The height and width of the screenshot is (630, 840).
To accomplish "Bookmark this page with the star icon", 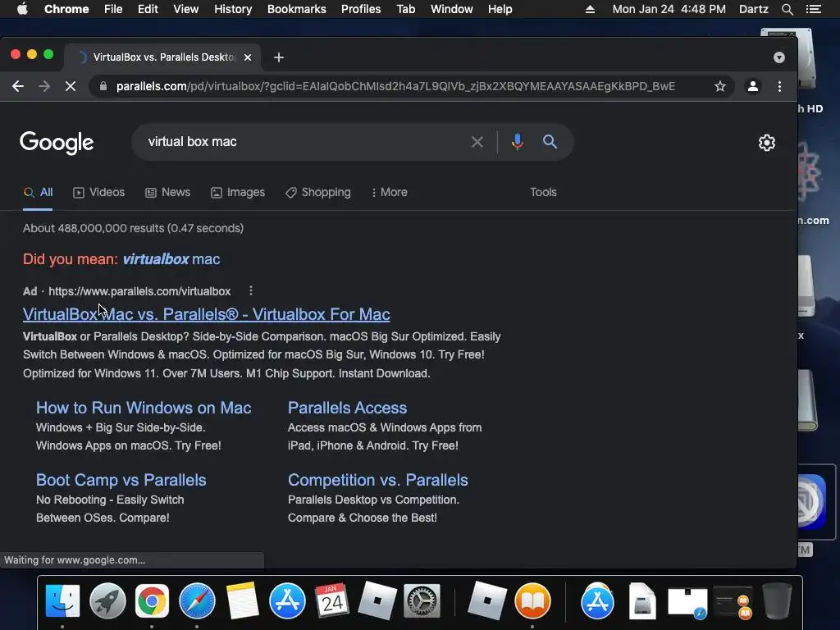I will coord(720,86).
